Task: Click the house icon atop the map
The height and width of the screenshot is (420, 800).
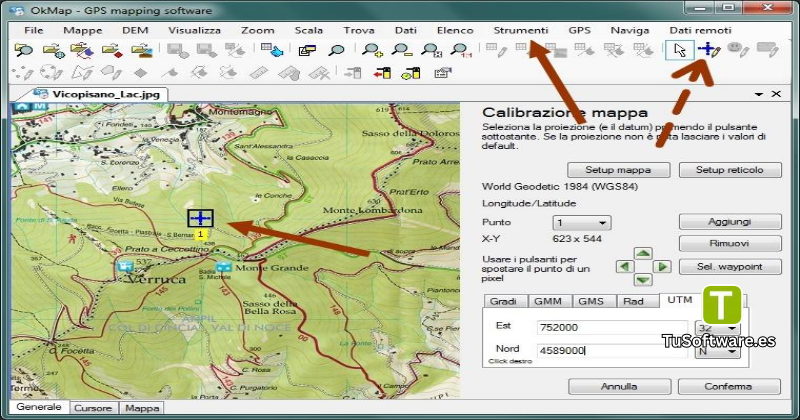Action: (21, 107)
